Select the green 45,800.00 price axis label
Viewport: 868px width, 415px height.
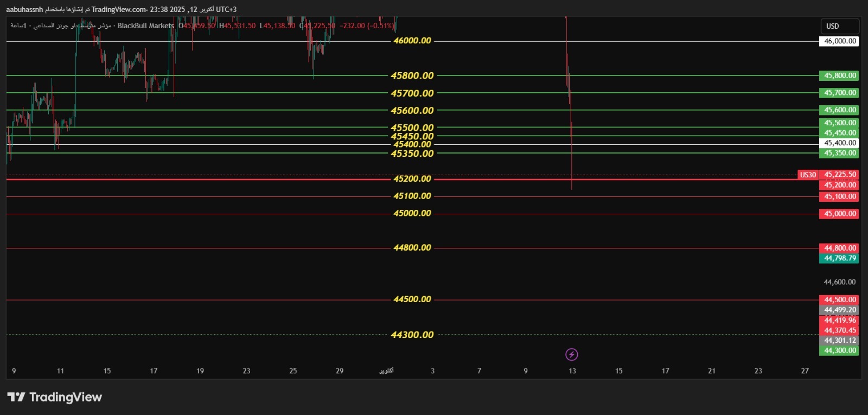[x=839, y=76]
